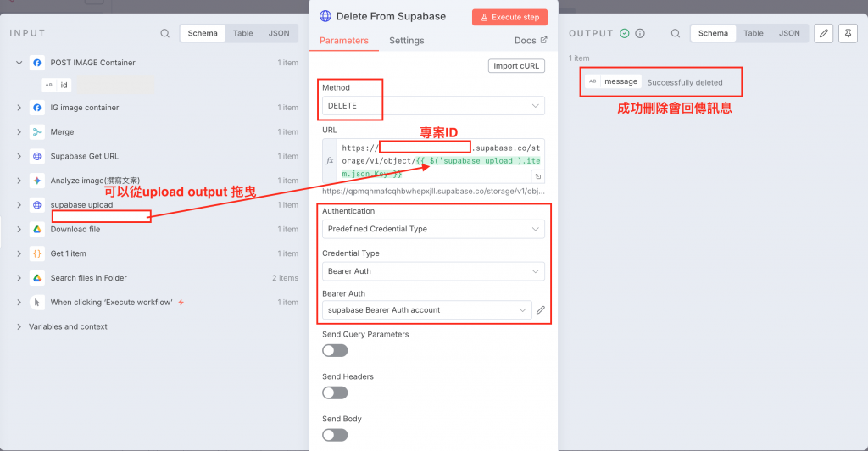Expand Variables and context section
The width and height of the screenshot is (868, 451).
click(19, 326)
